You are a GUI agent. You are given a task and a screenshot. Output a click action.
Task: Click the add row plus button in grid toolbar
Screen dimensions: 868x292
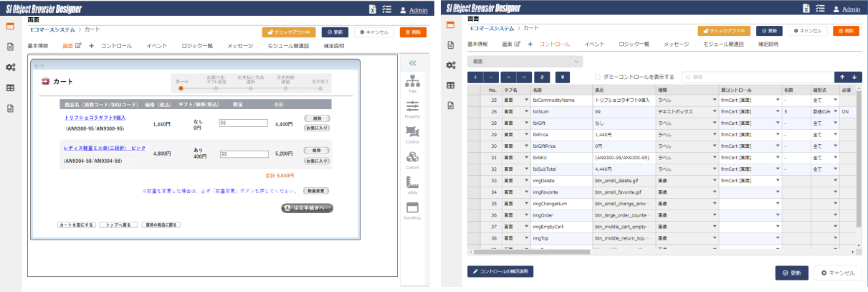pyautogui.click(x=474, y=77)
